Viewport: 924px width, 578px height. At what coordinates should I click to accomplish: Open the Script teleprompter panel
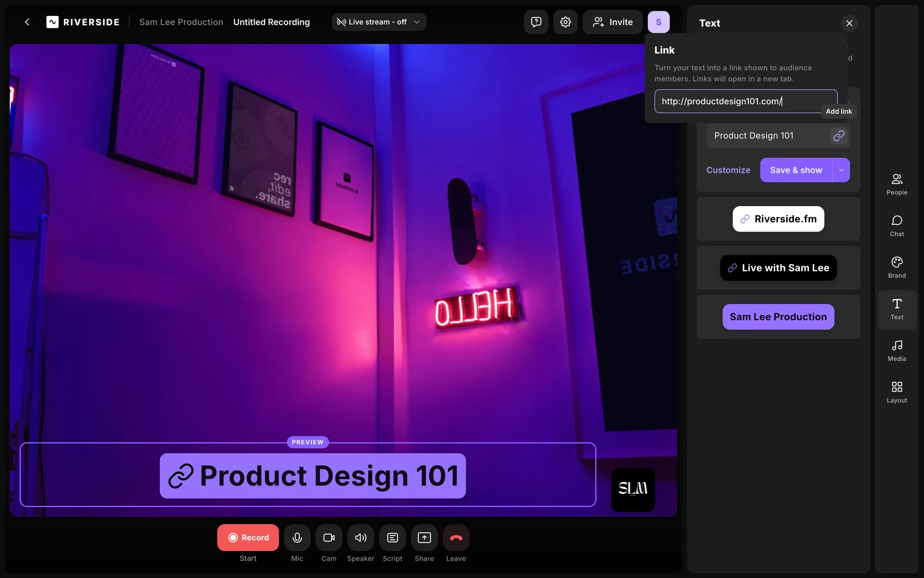(392, 538)
